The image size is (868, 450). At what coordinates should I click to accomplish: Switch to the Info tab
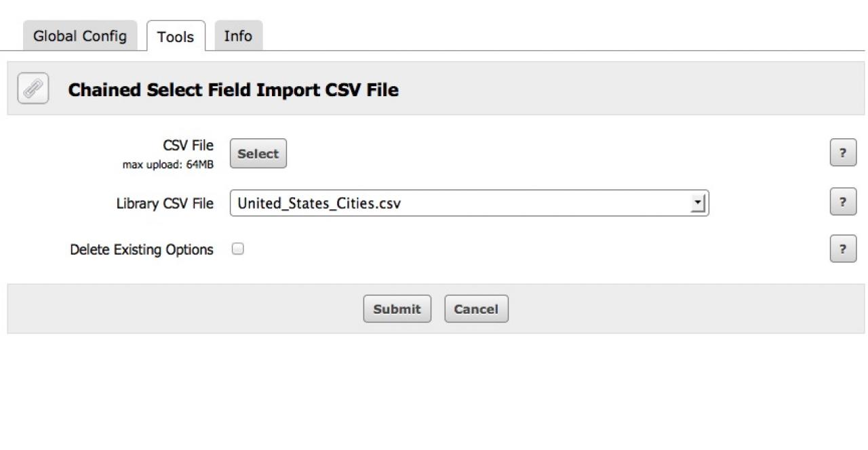click(238, 36)
